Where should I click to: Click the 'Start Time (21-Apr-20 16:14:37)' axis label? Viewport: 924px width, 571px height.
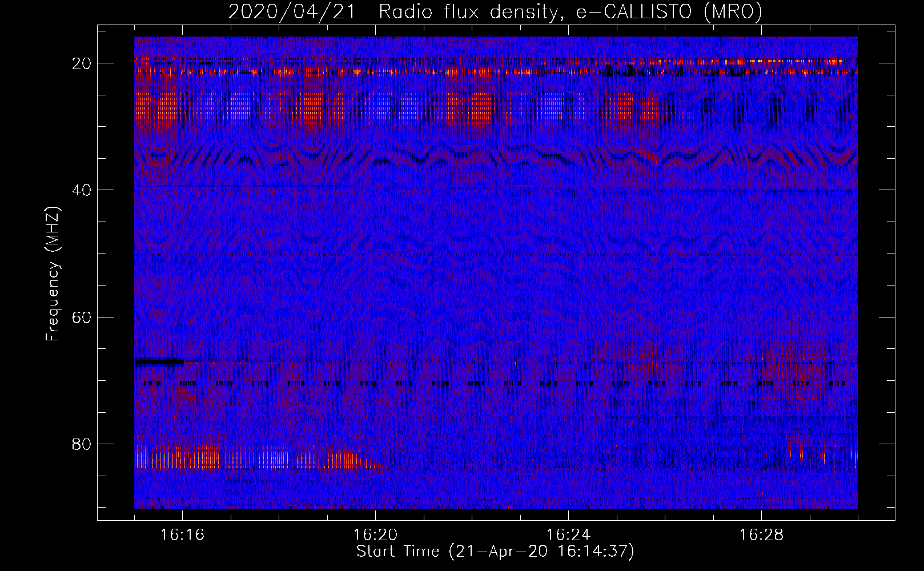495,552
